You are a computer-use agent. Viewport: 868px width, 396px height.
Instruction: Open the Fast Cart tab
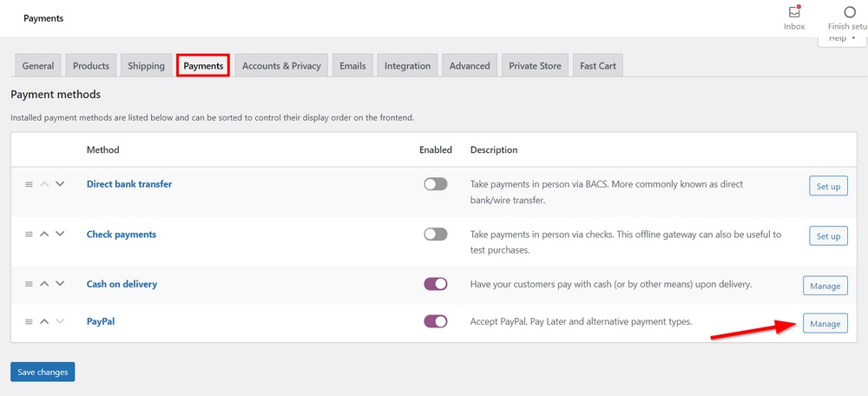tap(598, 66)
